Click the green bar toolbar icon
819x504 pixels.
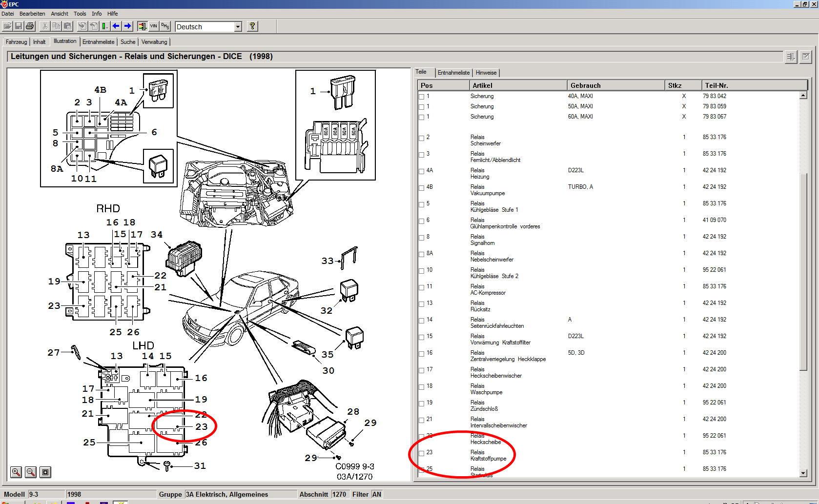[105, 26]
